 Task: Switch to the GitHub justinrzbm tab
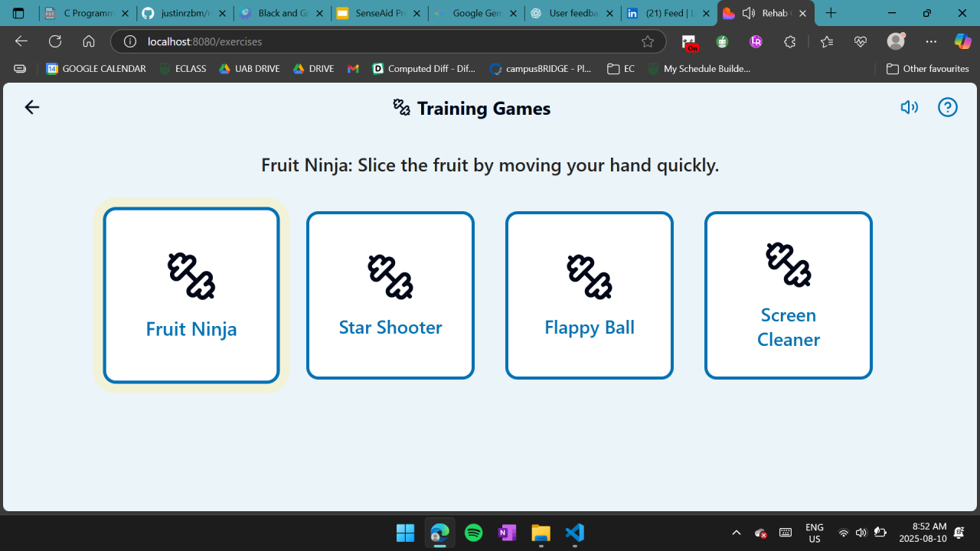click(185, 13)
